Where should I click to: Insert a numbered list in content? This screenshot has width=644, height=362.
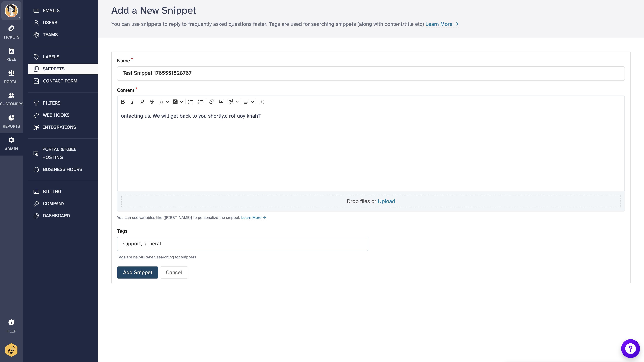pos(200,102)
